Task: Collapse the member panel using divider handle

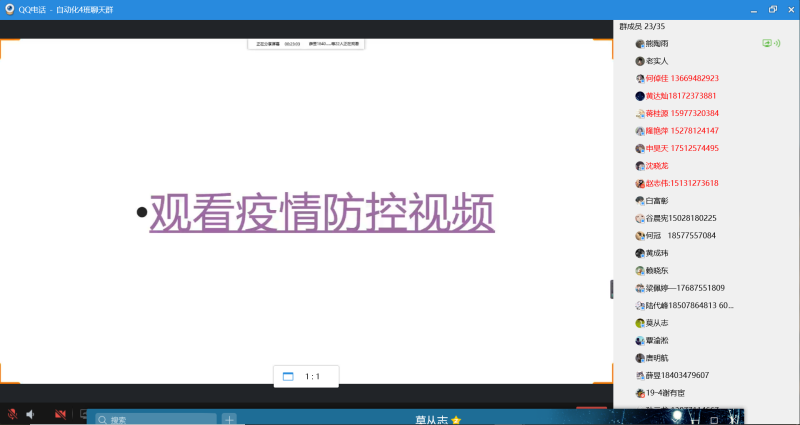Action: [x=612, y=288]
